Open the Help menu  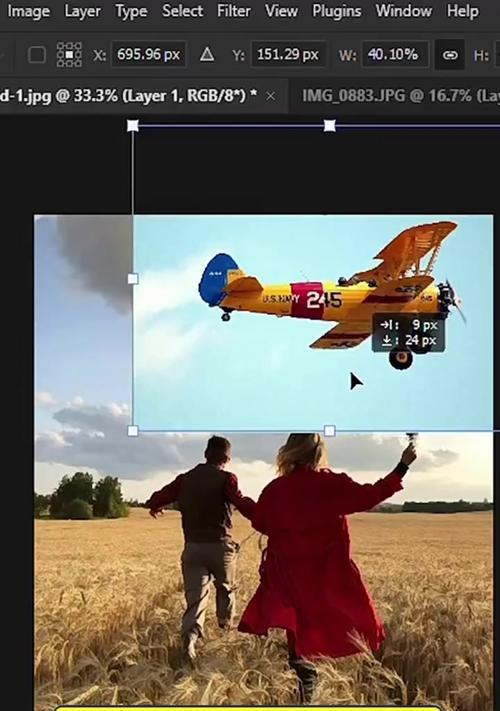[x=462, y=11]
